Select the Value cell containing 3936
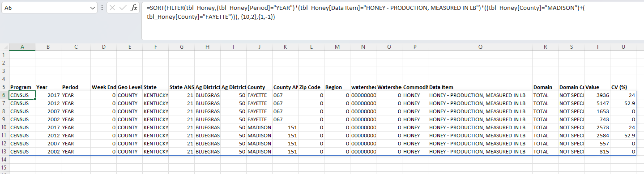The width and height of the screenshot is (644, 174). coord(597,95)
